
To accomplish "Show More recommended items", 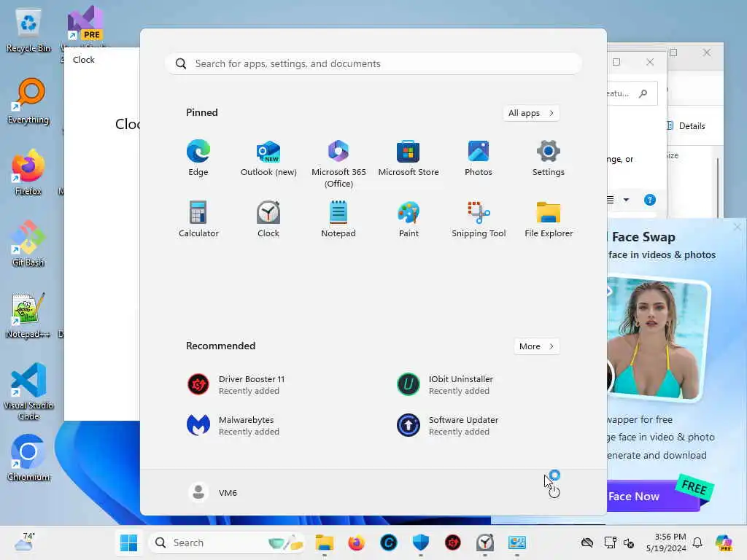I will click(537, 346).
